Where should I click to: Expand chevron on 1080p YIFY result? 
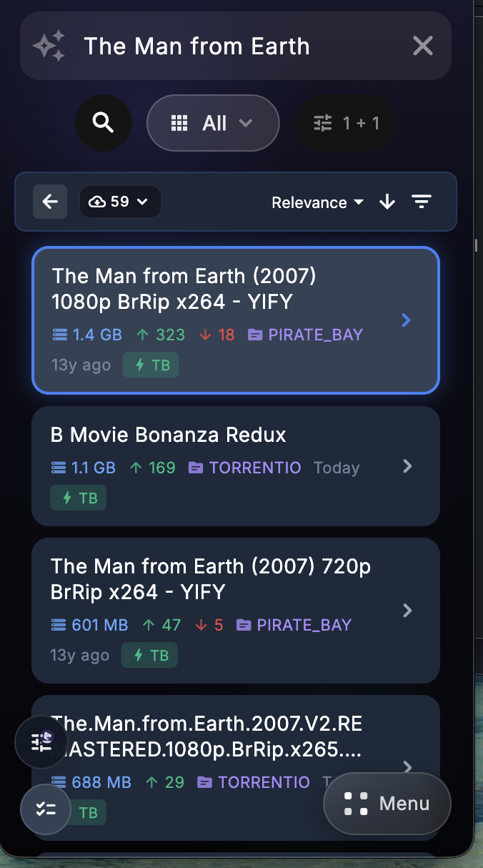[x=407, y=320]
